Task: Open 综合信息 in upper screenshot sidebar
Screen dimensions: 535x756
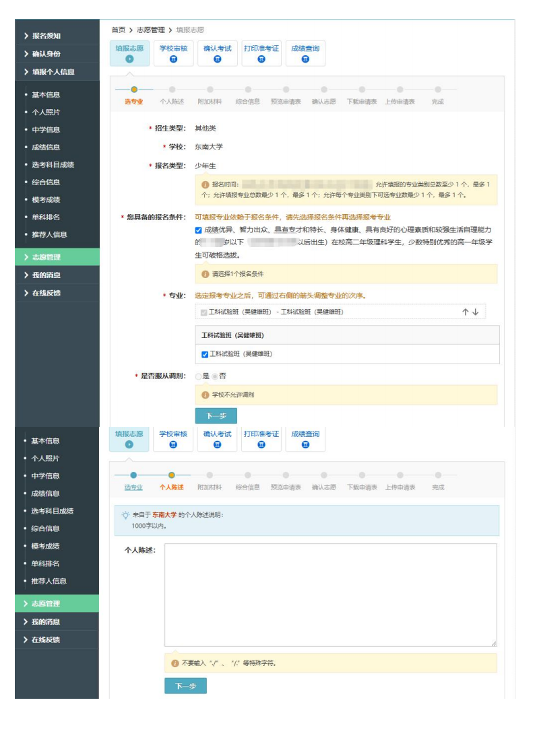Action: [x=46, y=182]
